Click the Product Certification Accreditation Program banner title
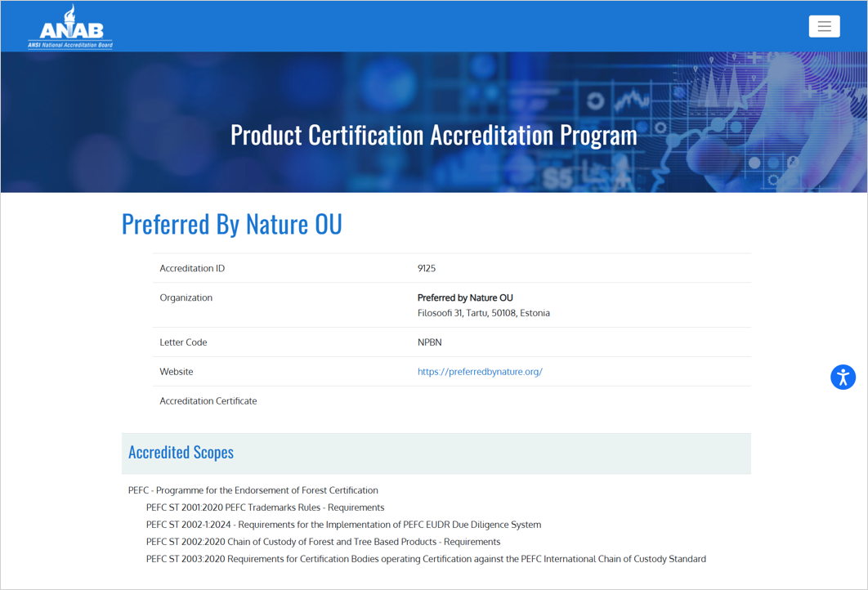This screenshot has height=590, width=868. tap(433, 135)
